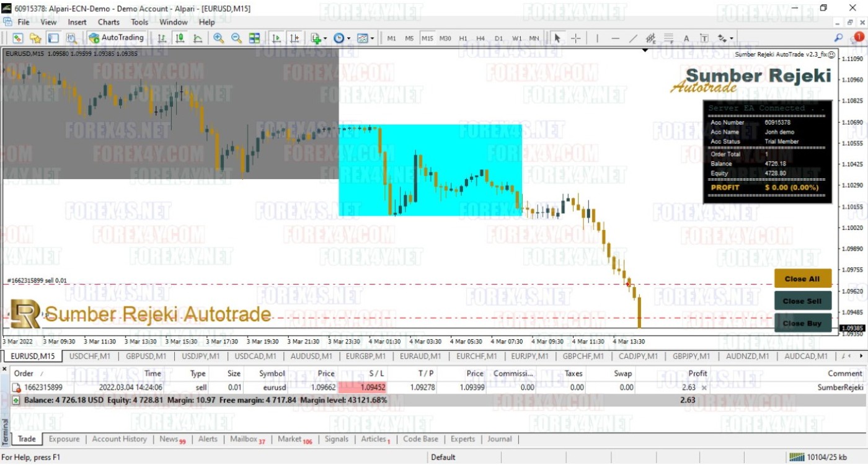Select the trendline drawing tool
868x465 pixels.
633,38
